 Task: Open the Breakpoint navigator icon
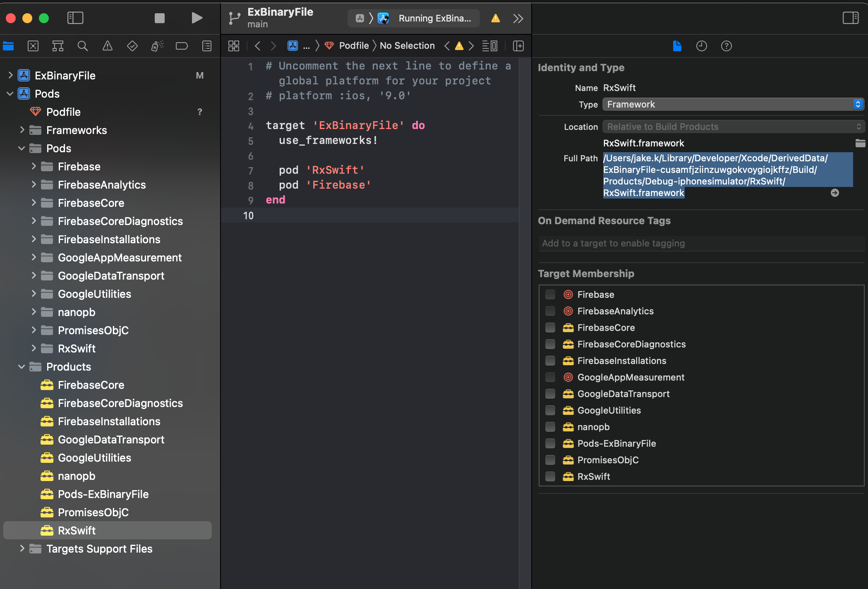click(x=182, y=46)
